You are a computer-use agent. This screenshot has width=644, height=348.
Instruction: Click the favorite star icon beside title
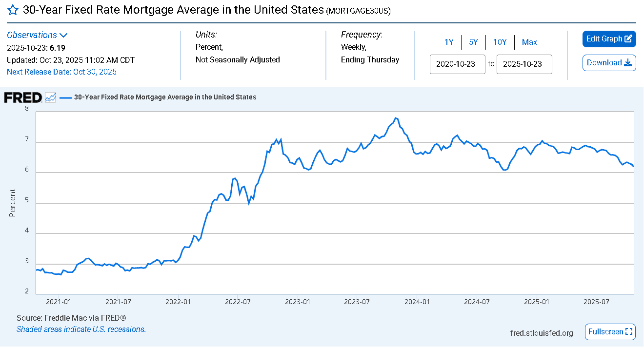pyautogui.click(x=13, y=10)
